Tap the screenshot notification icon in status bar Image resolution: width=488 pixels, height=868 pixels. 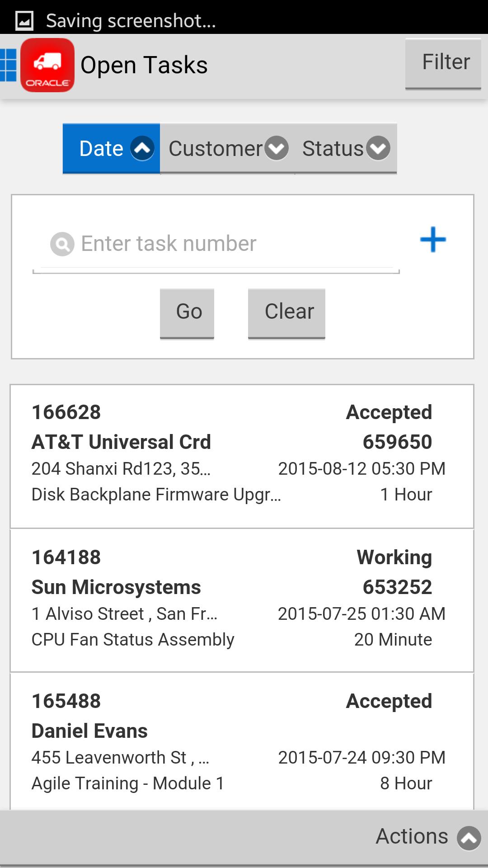tap(24, 21)
